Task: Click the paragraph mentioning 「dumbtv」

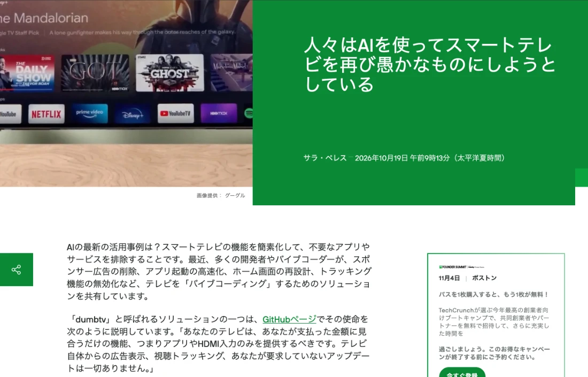Action: (218, 344)
